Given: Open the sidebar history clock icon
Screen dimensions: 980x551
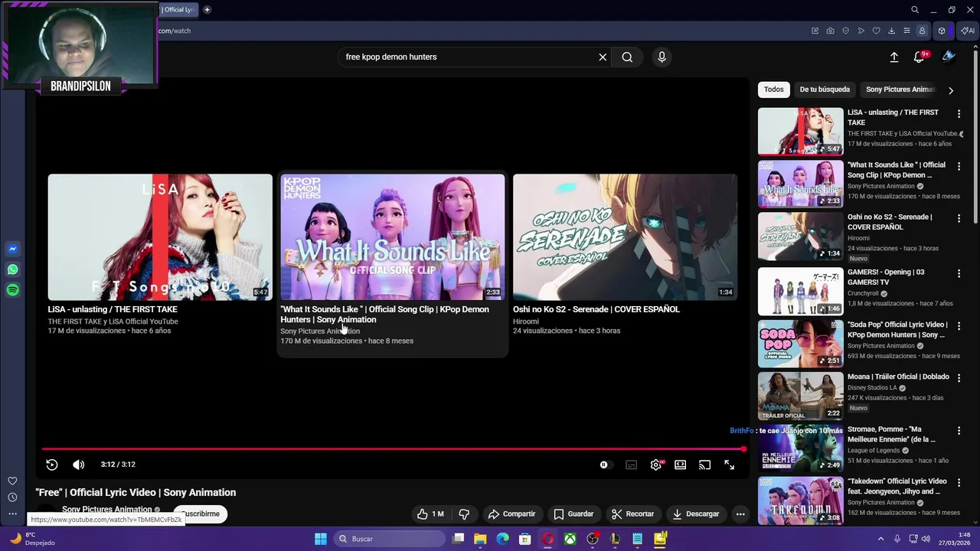Looking at the screenshot, I should click(x=12, y=497).
